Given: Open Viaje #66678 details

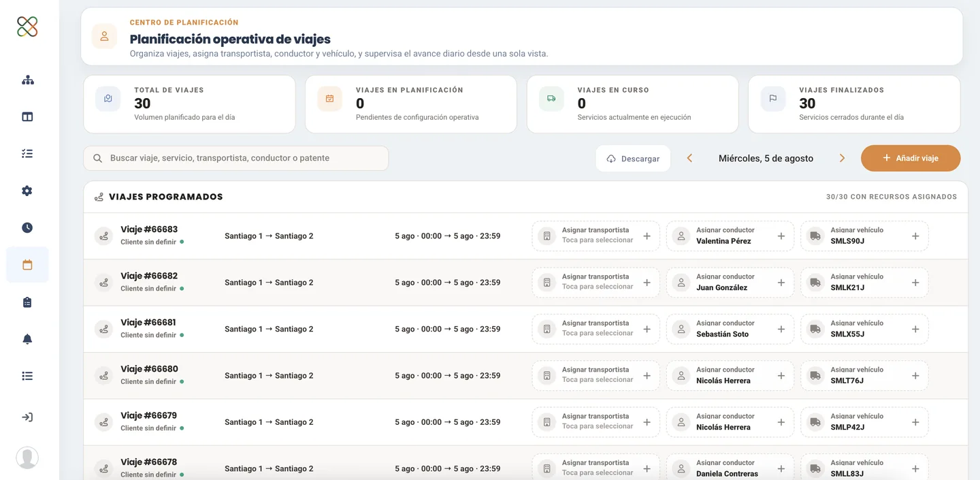Looking at the screenshot, I should click(149, 462).
